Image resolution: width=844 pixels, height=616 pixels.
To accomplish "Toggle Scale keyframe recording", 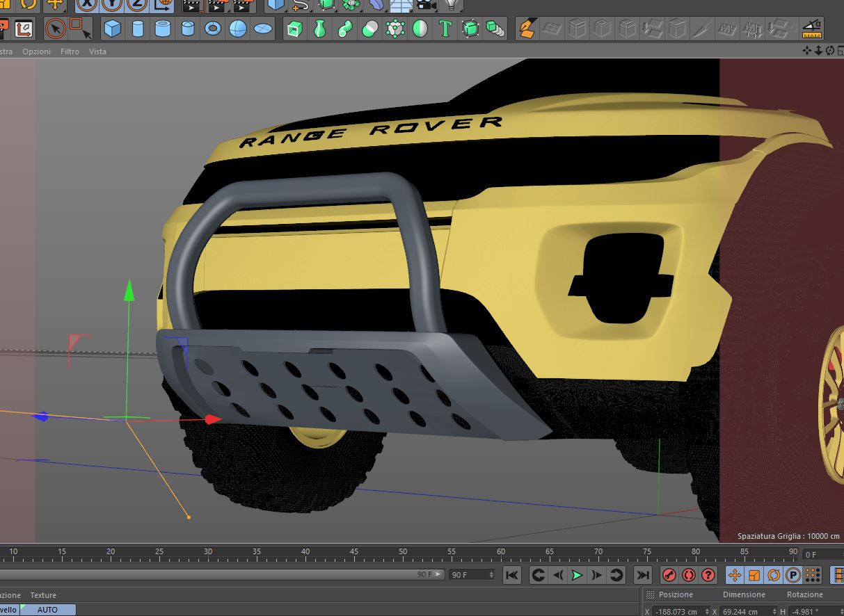I will pos(754,575).
